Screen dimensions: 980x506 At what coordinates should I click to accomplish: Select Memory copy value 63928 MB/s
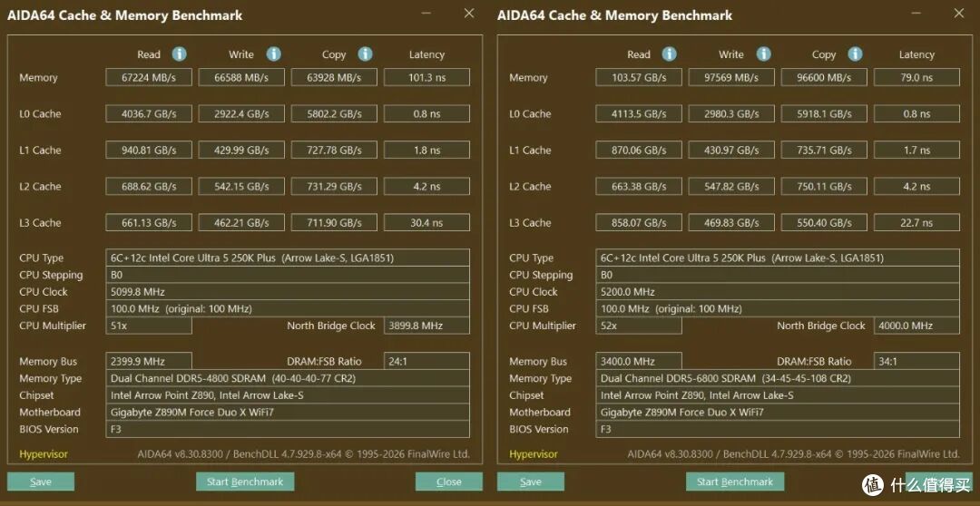334,77
